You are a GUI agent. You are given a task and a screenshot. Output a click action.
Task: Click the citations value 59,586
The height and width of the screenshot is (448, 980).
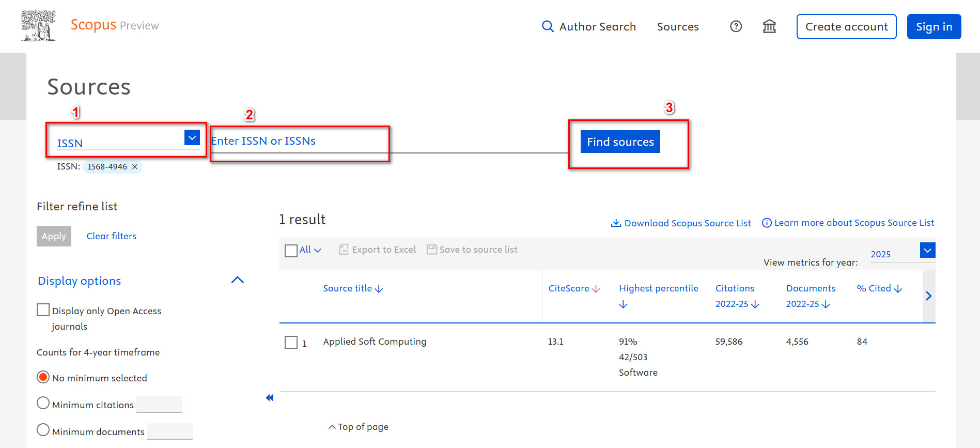pos(729,342)
